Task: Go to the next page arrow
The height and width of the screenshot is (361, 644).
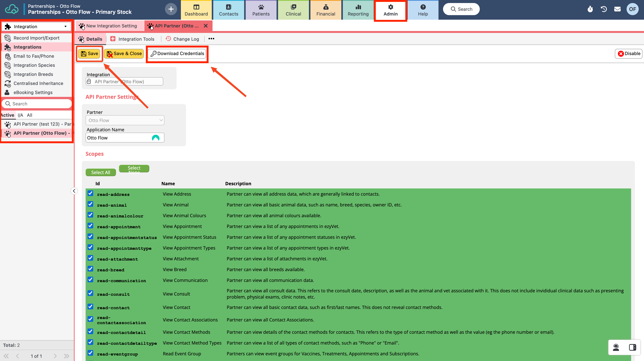Action: (x=55, y=356)
